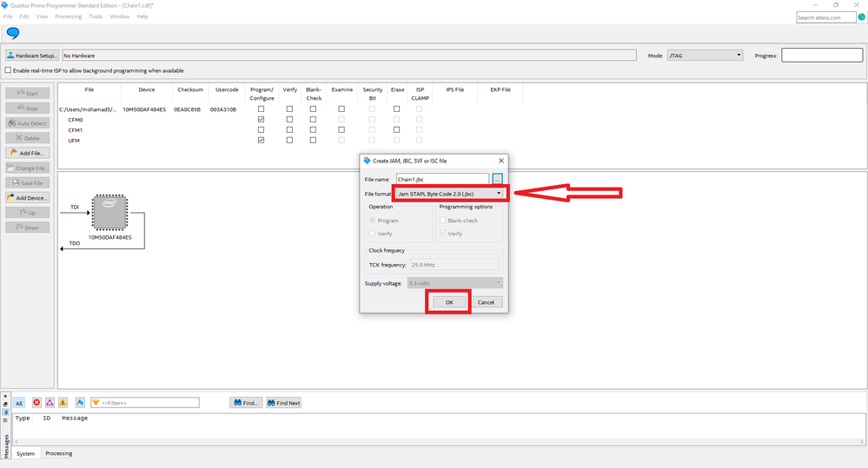Filter messages by blue flag icon

(80, 403)
